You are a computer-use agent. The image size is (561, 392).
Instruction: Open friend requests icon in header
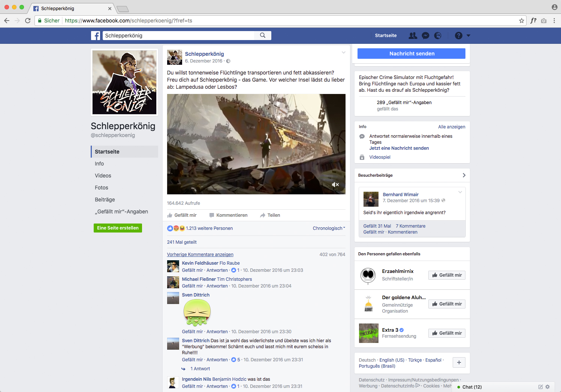tap(413, 36)
